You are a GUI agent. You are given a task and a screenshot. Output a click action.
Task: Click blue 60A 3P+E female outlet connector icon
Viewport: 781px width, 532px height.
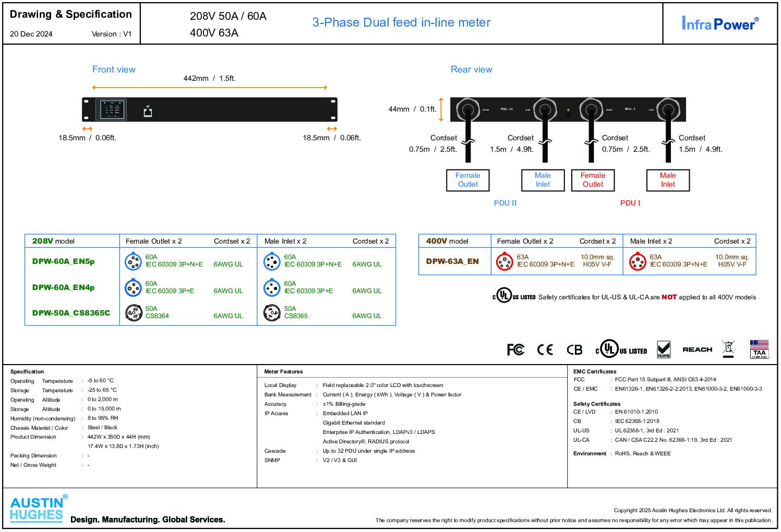click(134, 287)
